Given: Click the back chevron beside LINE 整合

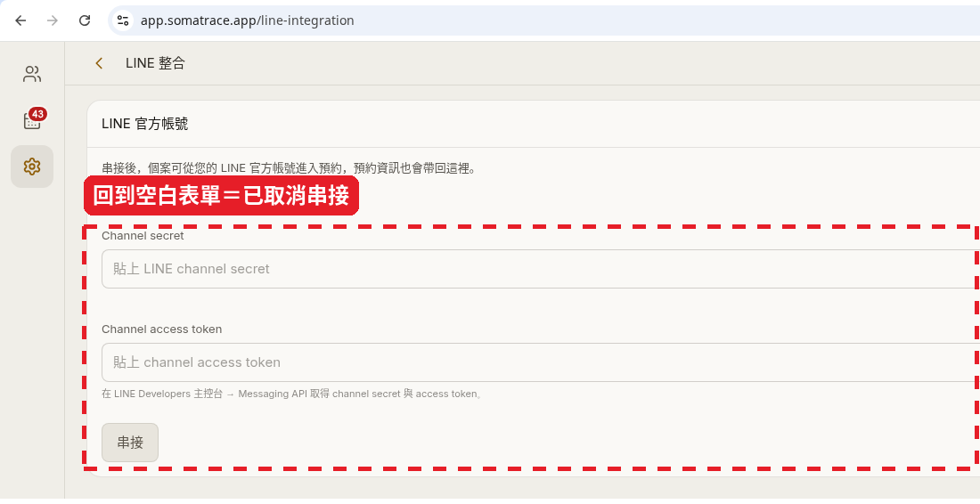Looking at the screenshot, I should point(99,63).
